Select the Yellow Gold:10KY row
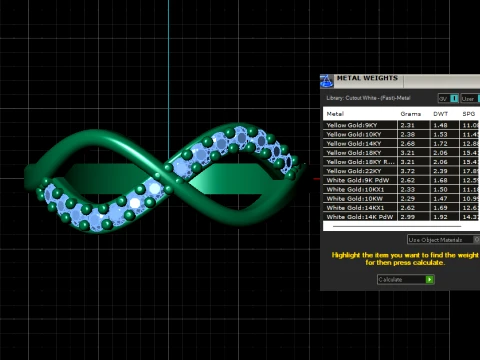Viewport: 480px width, 360px height. click(401, 134)
